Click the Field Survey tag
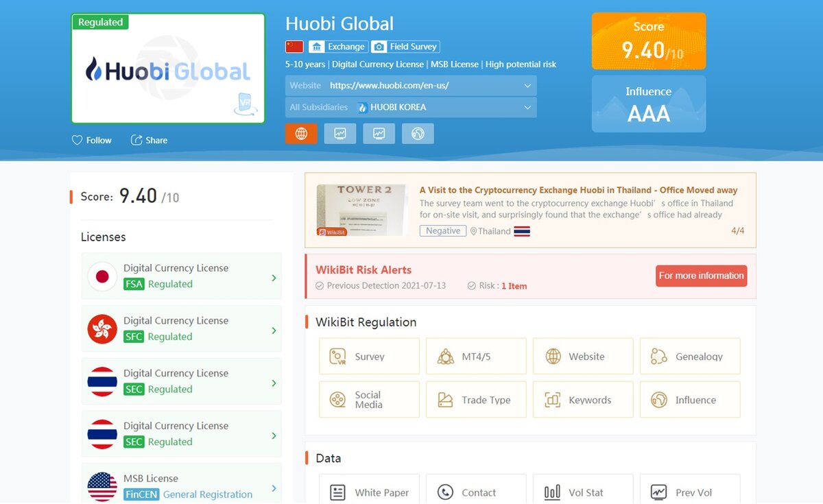The width and height of the screenshot is (823, 504). point(405,47)
